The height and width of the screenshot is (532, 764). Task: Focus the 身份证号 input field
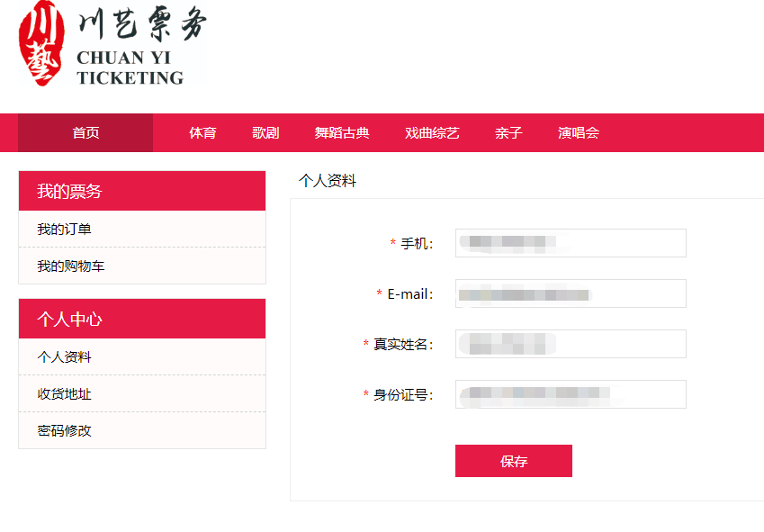(571, 394)
